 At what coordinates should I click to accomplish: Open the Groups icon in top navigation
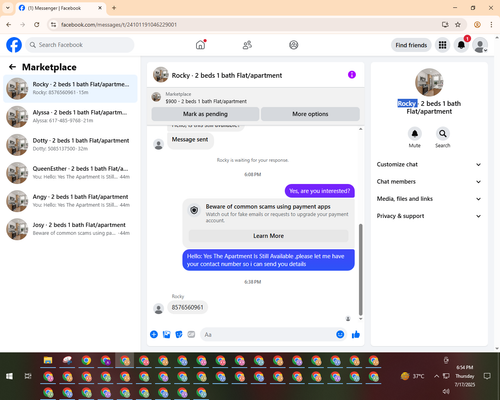294,45
